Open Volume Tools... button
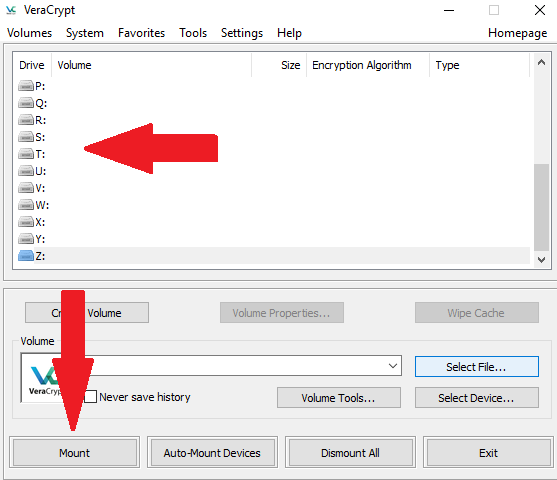The height and width of the screenshot is (480, 557). tap(339, 398)
